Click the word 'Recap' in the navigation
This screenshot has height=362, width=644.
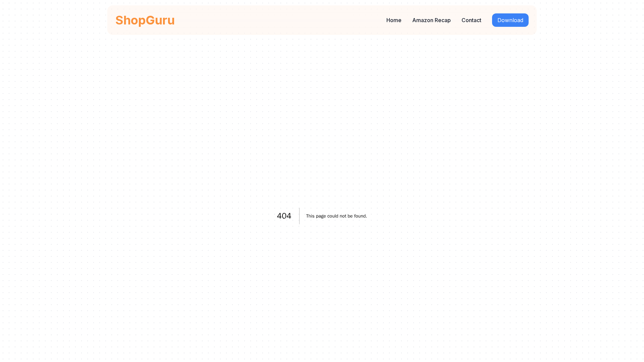(442, 20)
